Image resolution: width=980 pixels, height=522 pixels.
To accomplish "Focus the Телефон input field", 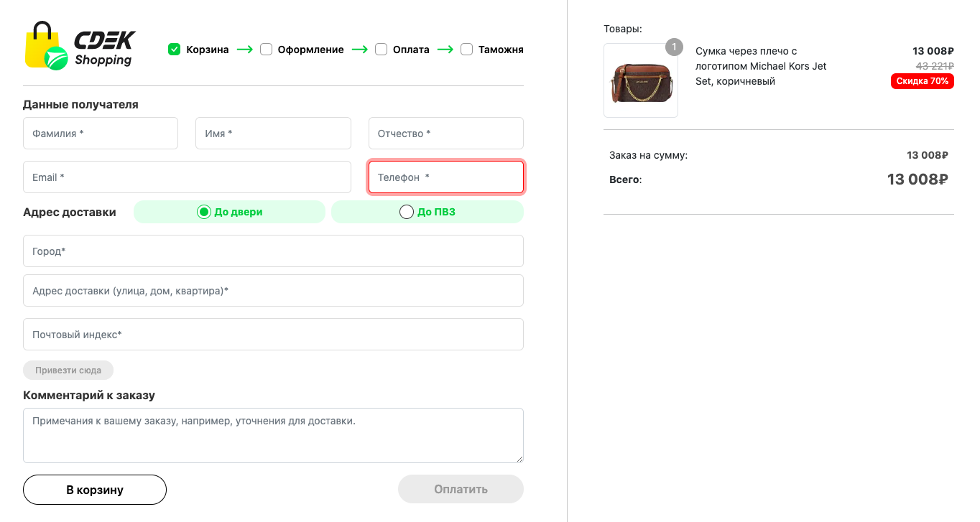I will pos(446,177).
